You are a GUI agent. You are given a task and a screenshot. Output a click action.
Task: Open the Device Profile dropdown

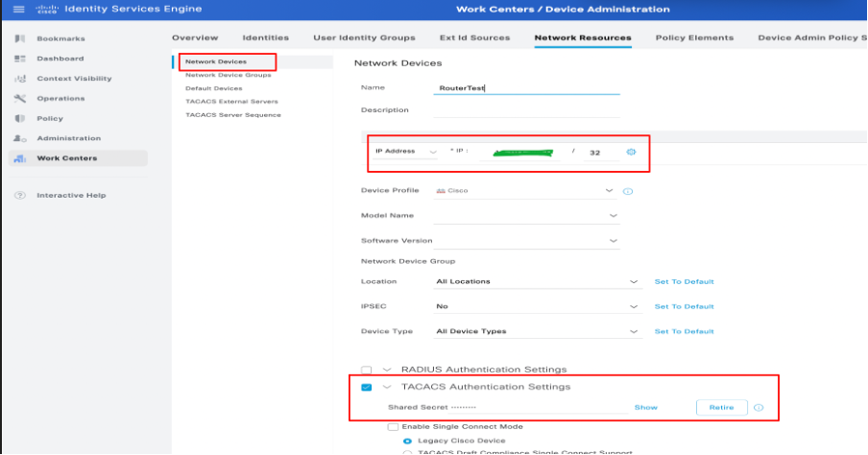526,191
